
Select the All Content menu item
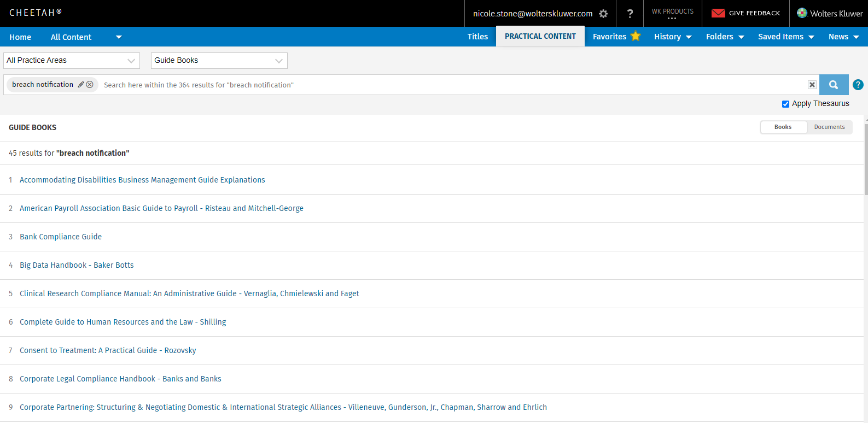(71, 37)
